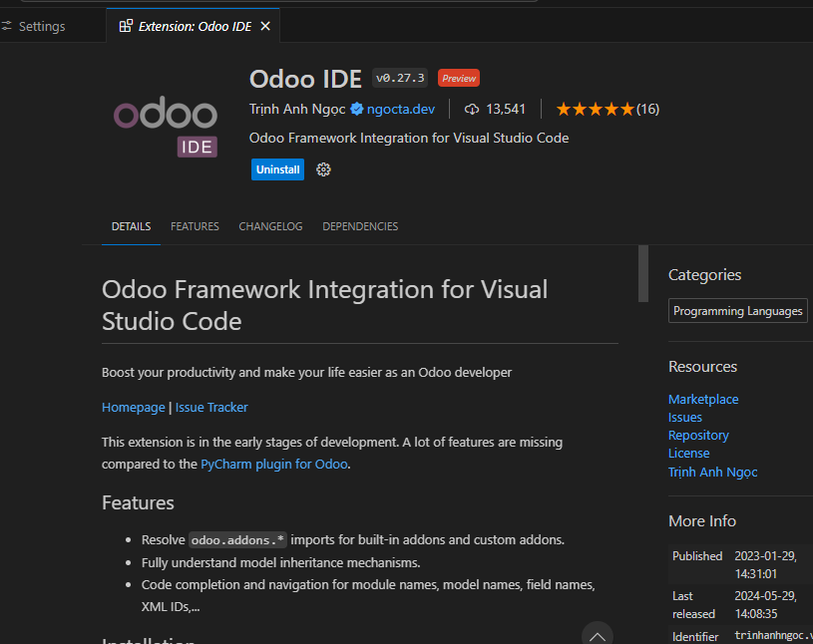The width and height of the screenshot is (813, 644).
Task: Click the (16) ratings count
Action: click(648, 110)
